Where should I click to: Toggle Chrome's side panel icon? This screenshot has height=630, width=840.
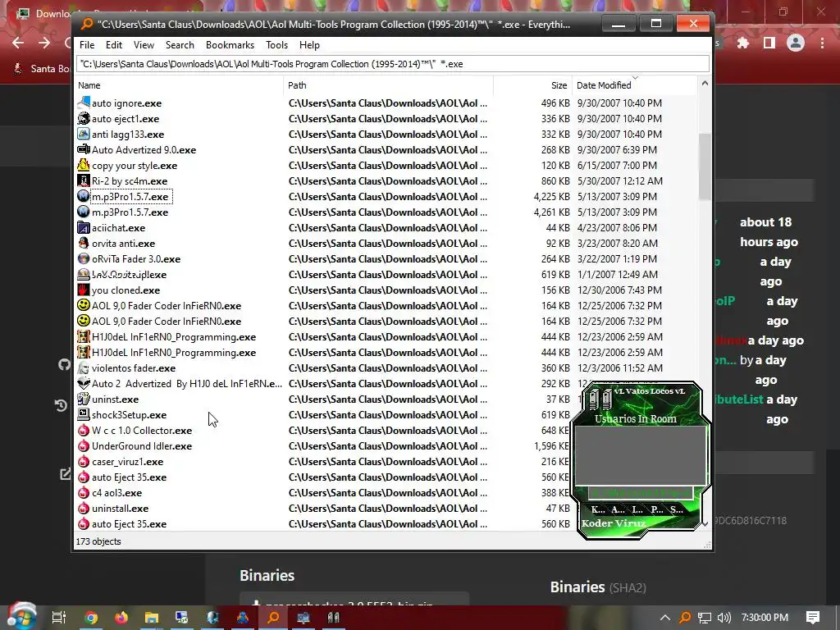coord(769,43)
